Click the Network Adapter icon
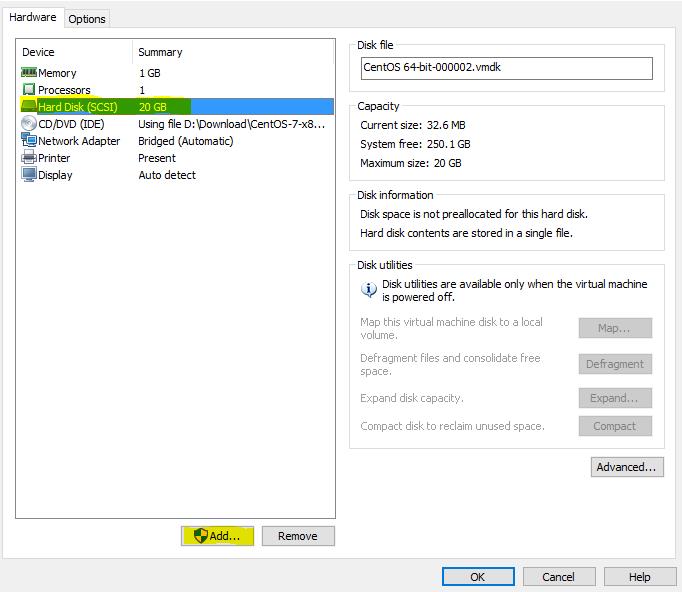This screenshot has width=682, height=592. [x=29, y=141]
